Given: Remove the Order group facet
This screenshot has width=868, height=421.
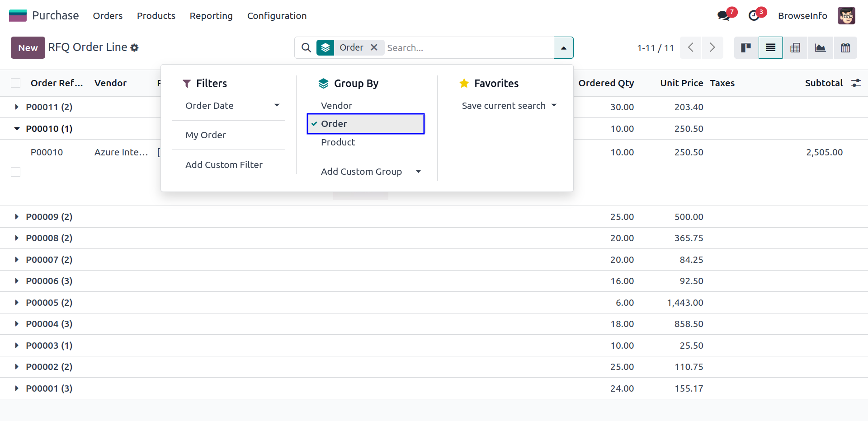Looking at the screenshot, I should click(x=374, y=47).
